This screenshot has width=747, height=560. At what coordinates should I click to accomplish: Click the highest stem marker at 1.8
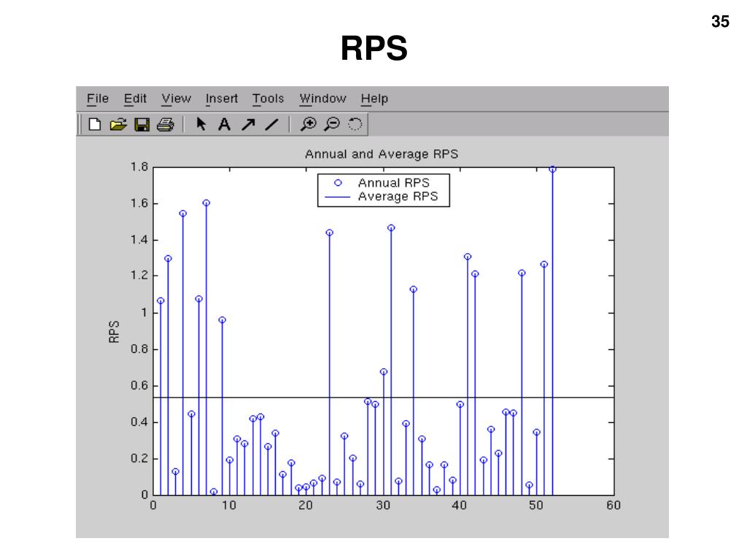[553, 169]
